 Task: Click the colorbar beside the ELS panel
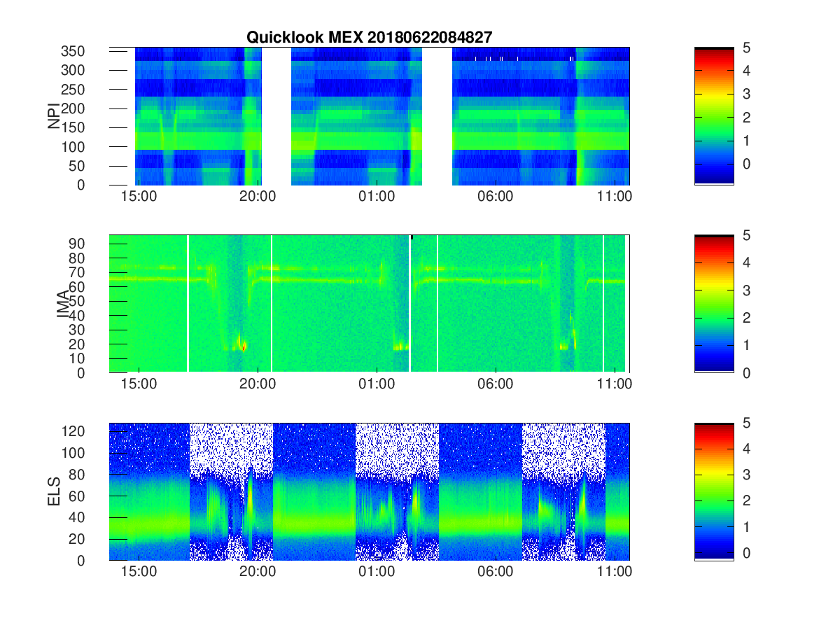click(714, 491)
